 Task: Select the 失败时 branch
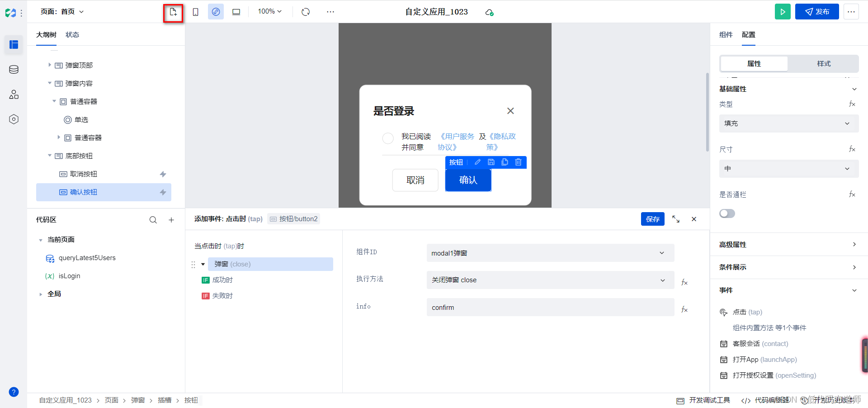tap(217, 296)
